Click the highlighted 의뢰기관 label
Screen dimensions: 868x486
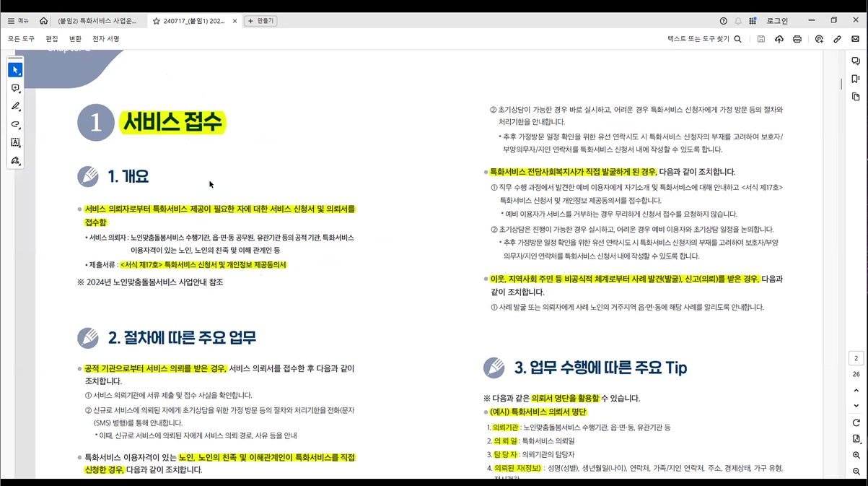[x=505, y=428]
